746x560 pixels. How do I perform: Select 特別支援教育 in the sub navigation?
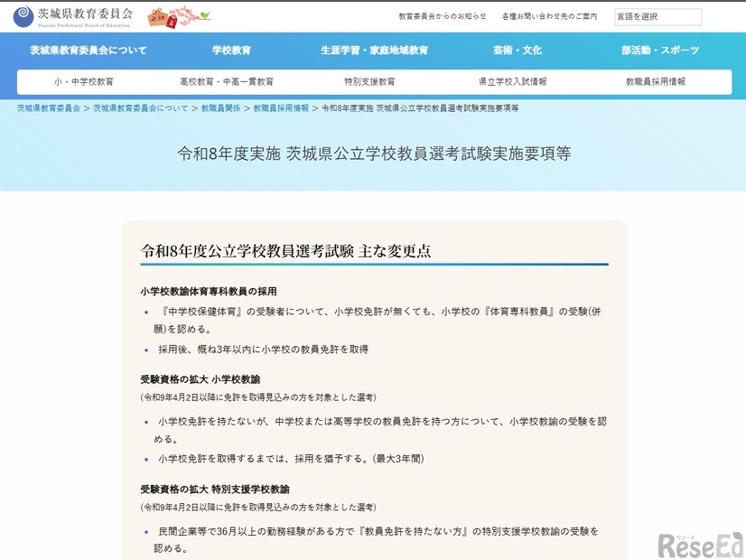pos(372,81)
